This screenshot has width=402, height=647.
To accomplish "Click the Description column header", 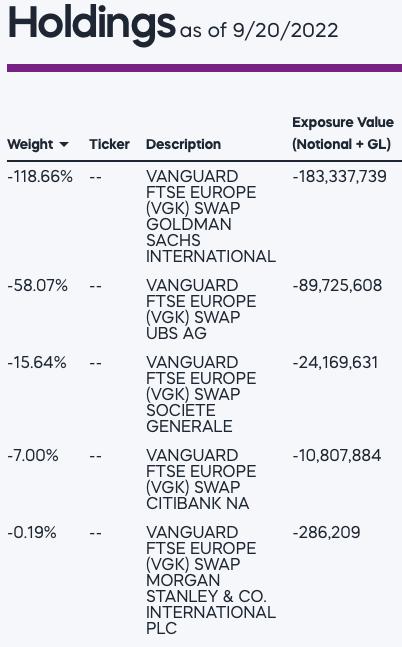I will coord(183,144).
